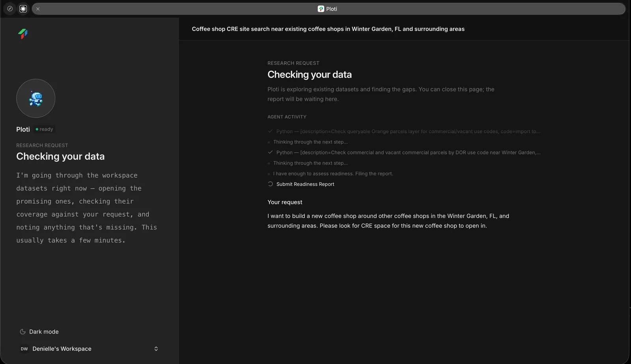Click the Ploti agent name in the sidebar

click(x=23, y=129)
